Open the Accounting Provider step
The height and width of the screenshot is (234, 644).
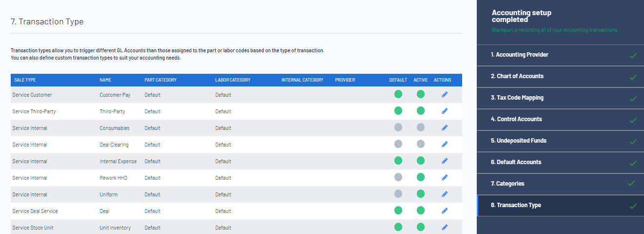pyautogui.click(x=560, y=55)
